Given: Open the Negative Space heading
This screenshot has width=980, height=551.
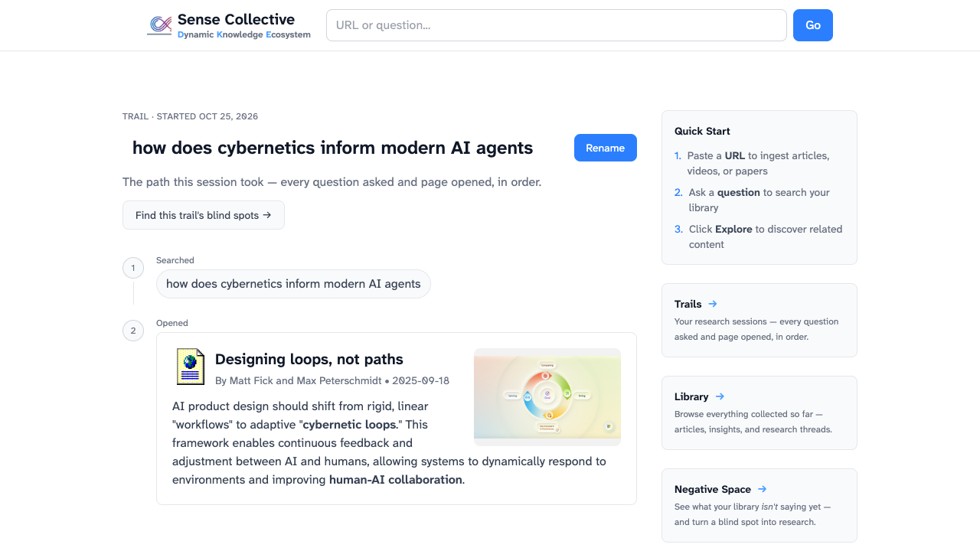Looking at the screenshot, I should tap(713, 489).
